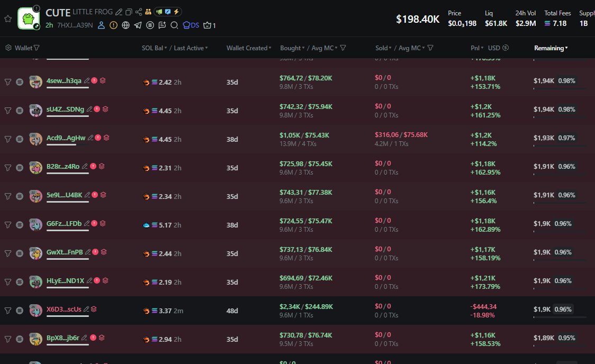Click the green megaphone icon
The height and width of the screenshot is (364, 595).
click(159, 12)
